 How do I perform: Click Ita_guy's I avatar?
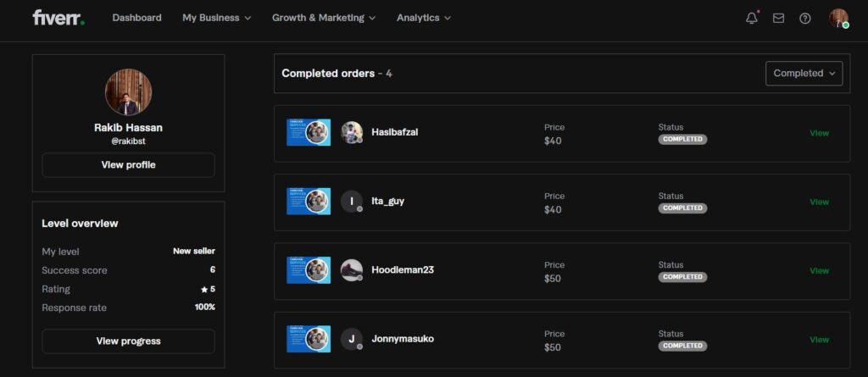coord(352,202)
